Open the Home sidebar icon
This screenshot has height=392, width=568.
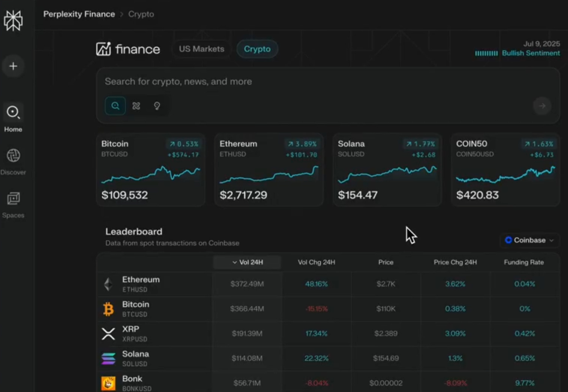(13, 112)
